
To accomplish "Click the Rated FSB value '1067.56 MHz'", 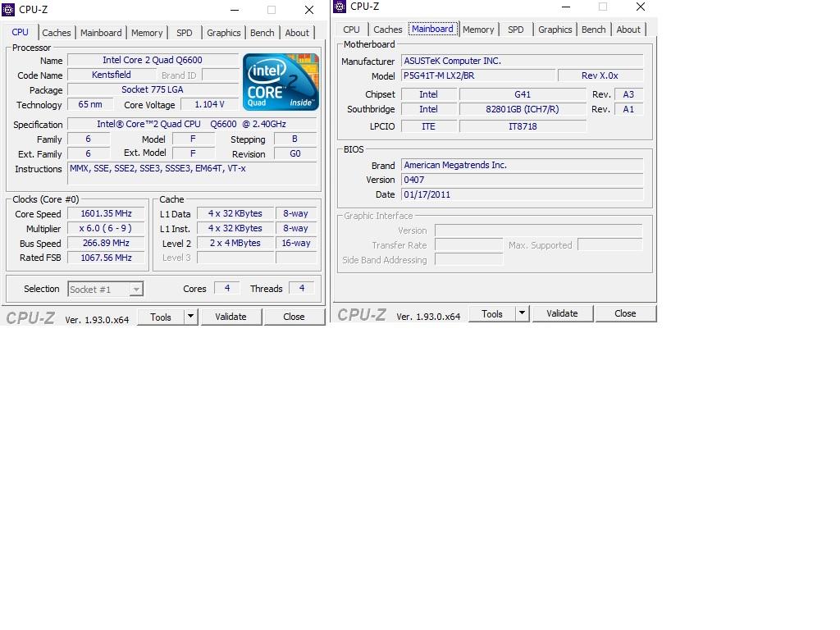I will (x=106, y=258).
